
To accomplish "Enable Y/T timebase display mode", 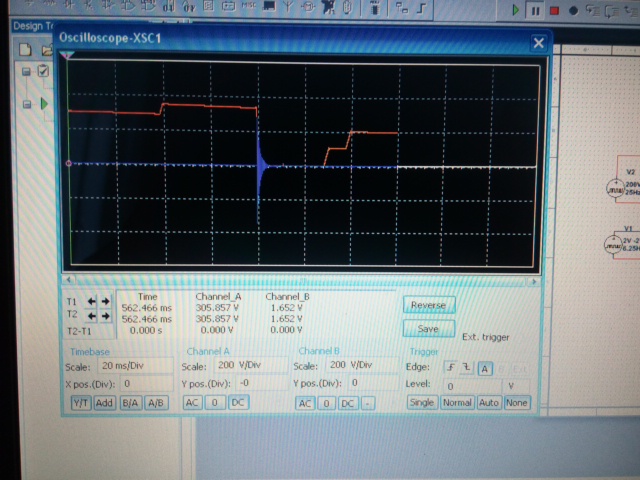I will pyautogui.click(x=80, y=402).
